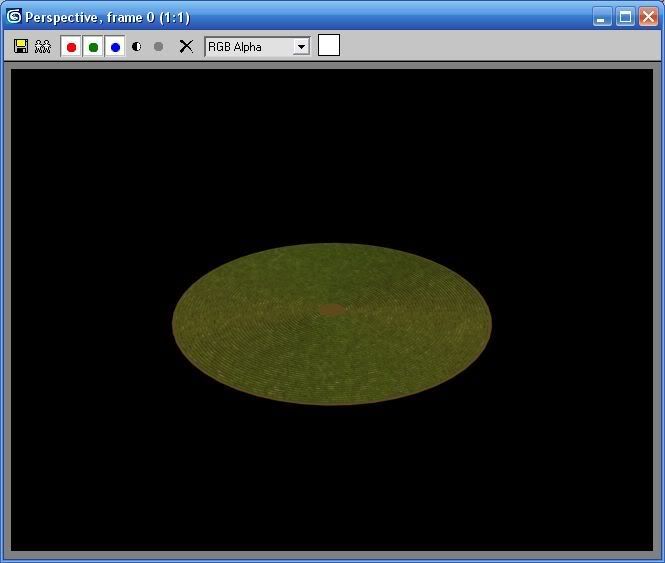Click the 3ds Max icon in title bar
Viewport: 665px width, 563px height.
tap(14, 17)
